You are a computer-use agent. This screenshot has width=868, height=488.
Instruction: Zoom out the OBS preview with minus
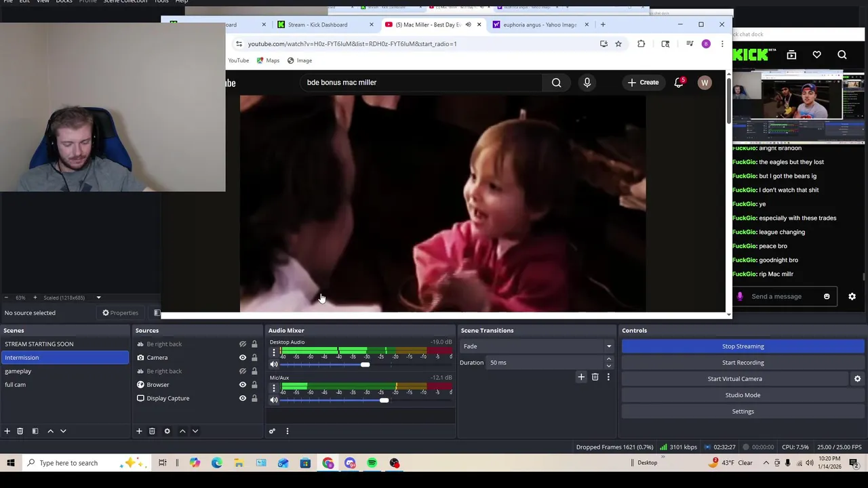(x=6, y=298)
